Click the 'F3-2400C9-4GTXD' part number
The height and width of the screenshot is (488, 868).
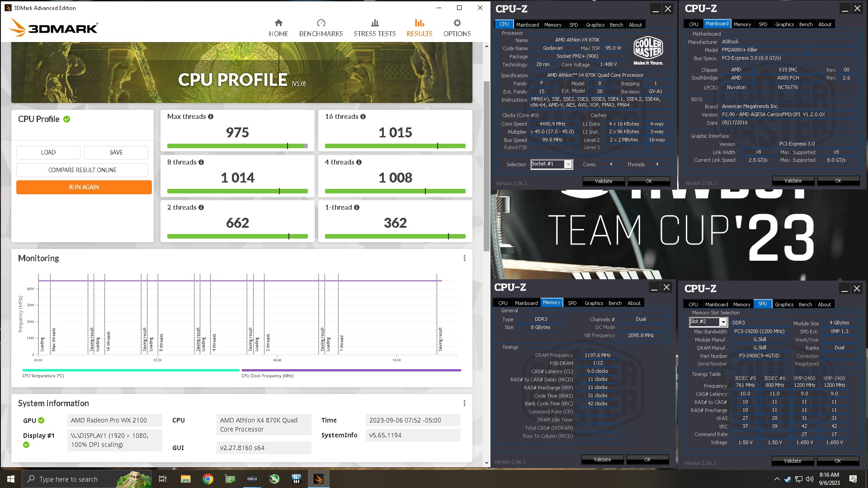(x=759, y=356)
